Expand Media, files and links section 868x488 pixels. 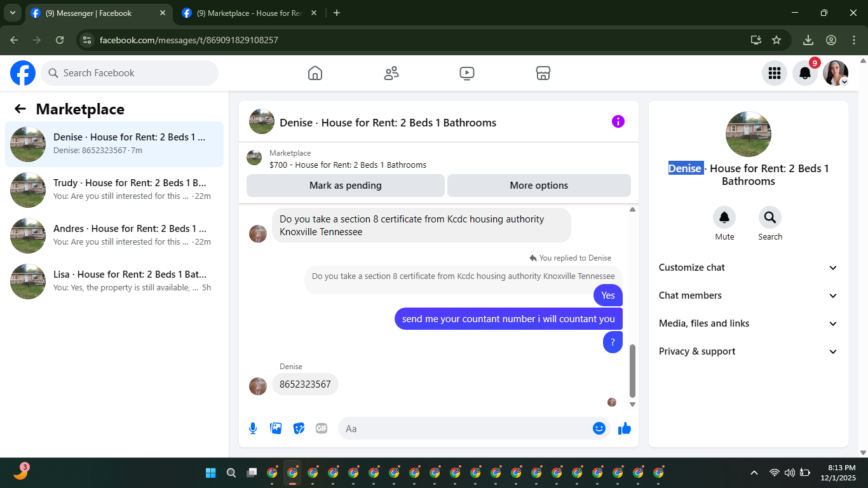pyautogui.click(x=749, y=323)
